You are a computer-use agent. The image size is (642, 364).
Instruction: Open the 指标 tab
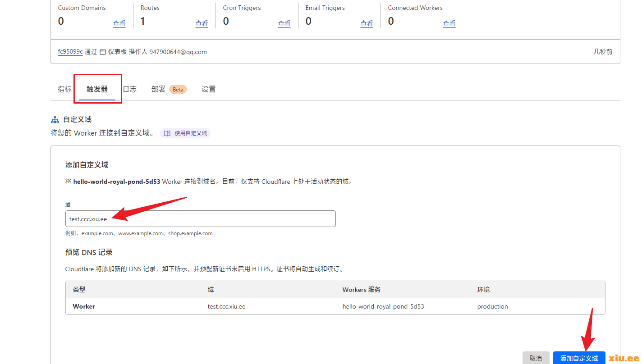[64, 89]
